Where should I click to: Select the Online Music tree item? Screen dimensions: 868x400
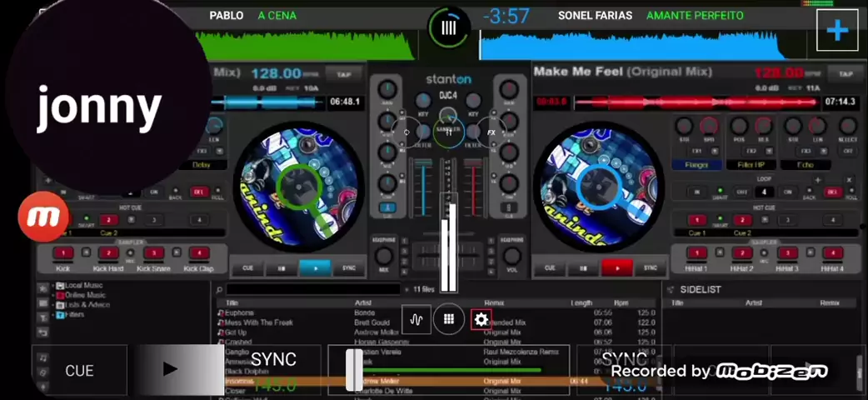[85, 295]
